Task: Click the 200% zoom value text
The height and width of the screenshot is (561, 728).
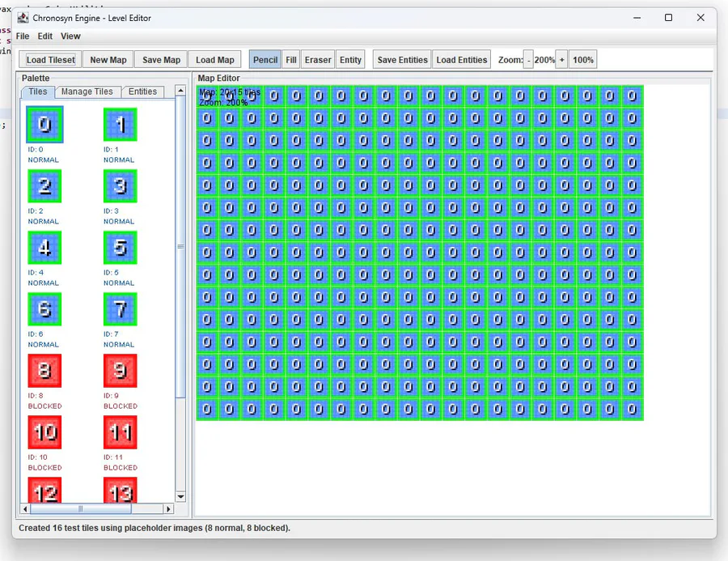Action: tap(544, 60)
